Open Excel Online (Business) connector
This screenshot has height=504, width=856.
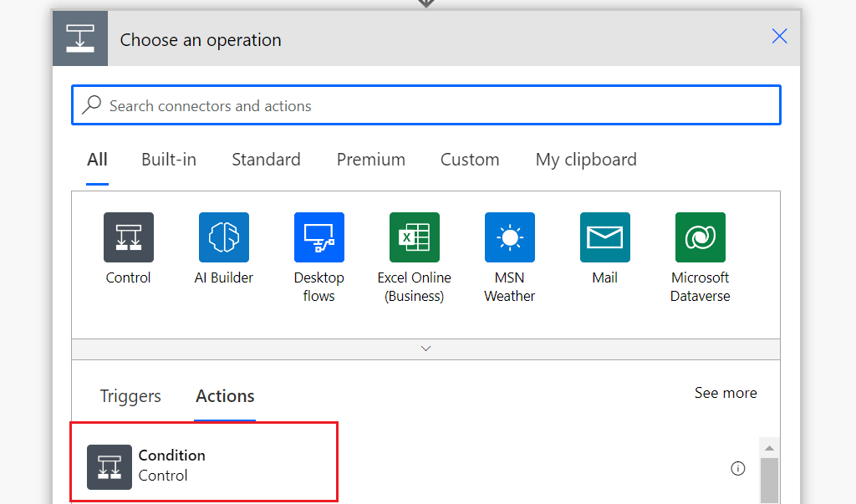414,237
